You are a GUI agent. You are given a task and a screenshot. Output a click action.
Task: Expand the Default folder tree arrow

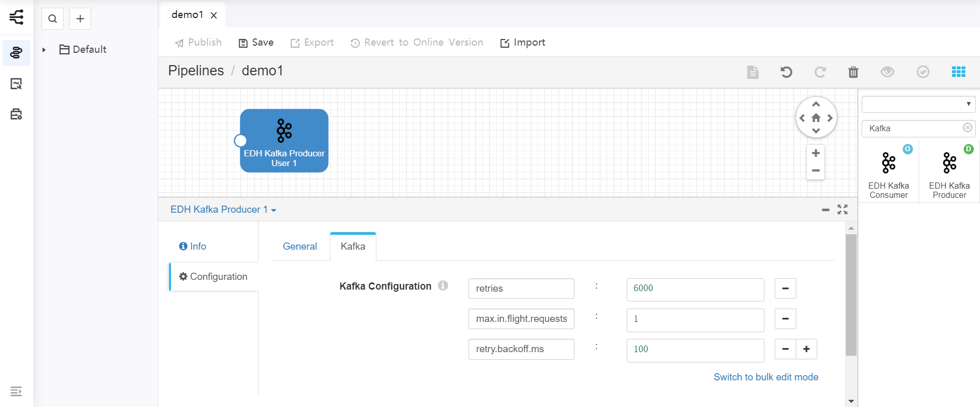coord(44,50)
